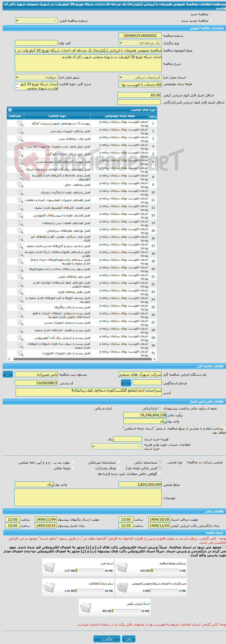Open view icon for activity row 18

[20, 253]
